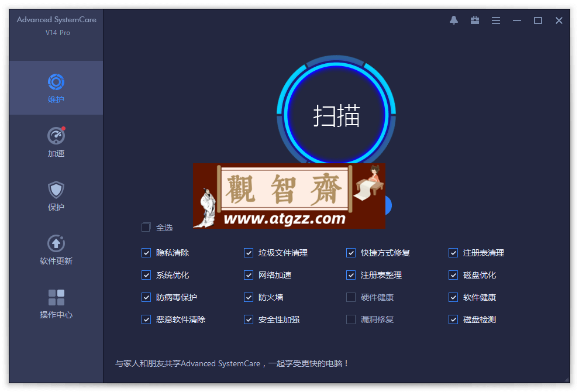Open the 软件更新 software updater icon
The width and height of the screenshot is (579, 392).
click(56, 243)
